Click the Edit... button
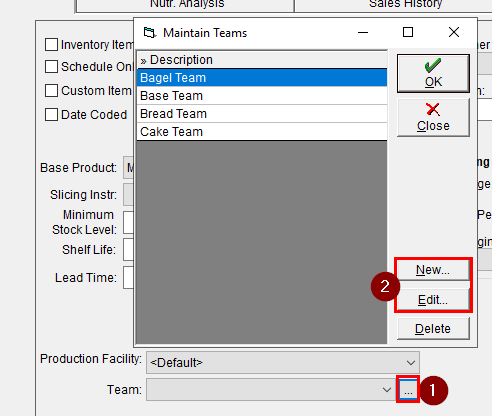The height and width of the screenshot is (416, 492). (x=433, y=300)
